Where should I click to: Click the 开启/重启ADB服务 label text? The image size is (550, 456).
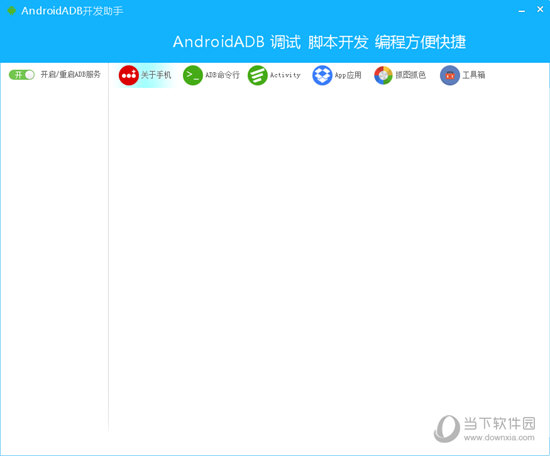point(71,74)
